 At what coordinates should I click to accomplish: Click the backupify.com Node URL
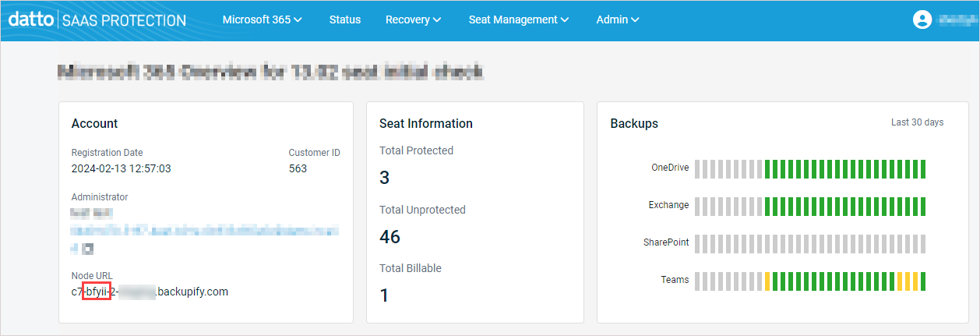150,292
